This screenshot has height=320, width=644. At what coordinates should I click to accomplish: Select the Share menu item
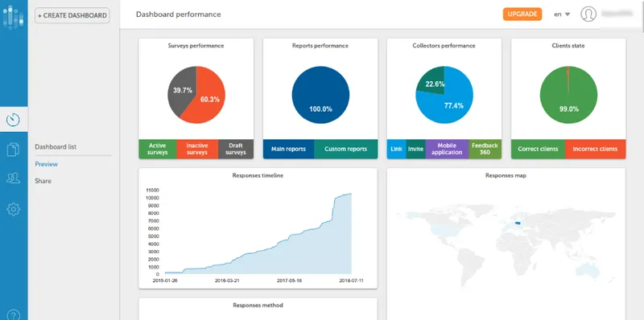click(43, 181)
